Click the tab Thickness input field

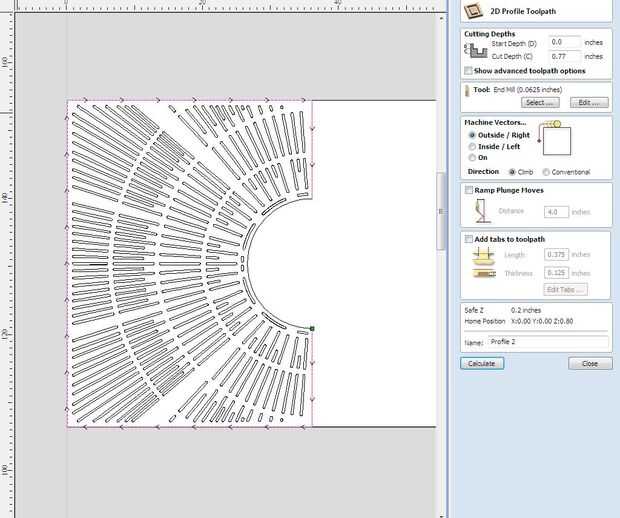click(556, 273)
